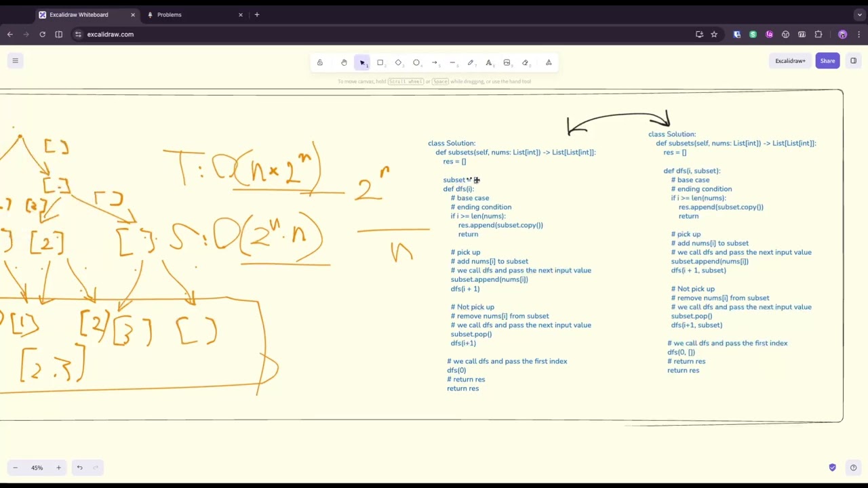Image resolution: width=868 pixels, height=488 pixels.
Task: Open the Extensions puzzle menu
Action: 818,34
